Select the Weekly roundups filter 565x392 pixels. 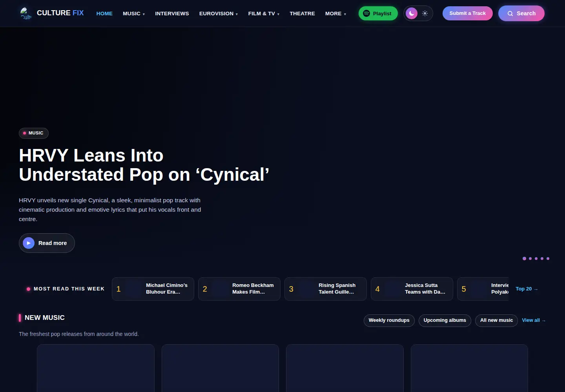coord(389,320)
